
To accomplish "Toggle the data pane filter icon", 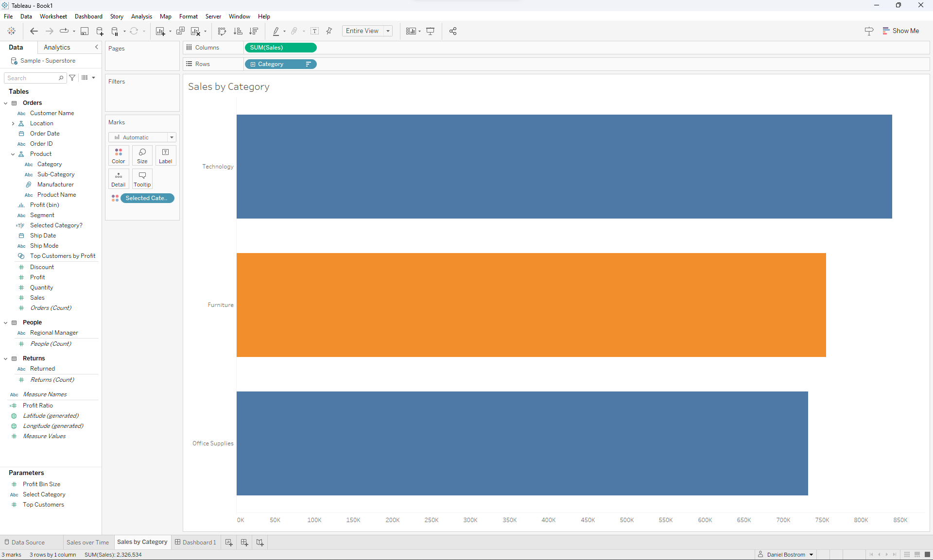I will [72, 78].
